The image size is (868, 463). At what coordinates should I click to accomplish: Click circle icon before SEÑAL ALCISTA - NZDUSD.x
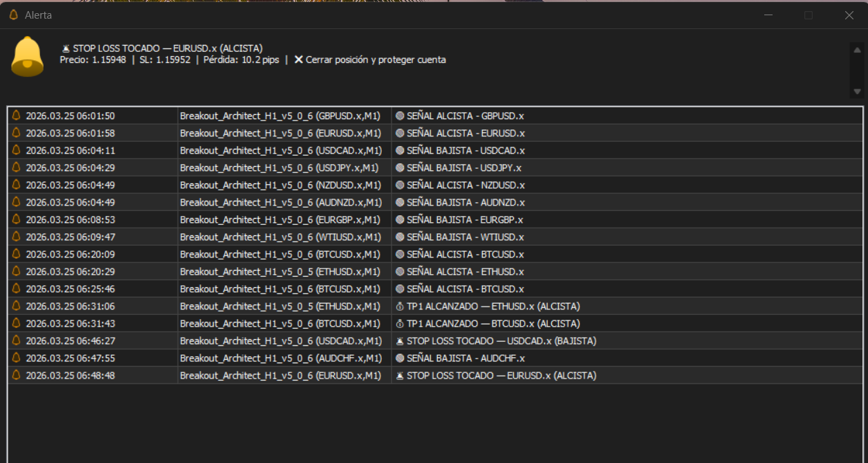coord(400,185)
